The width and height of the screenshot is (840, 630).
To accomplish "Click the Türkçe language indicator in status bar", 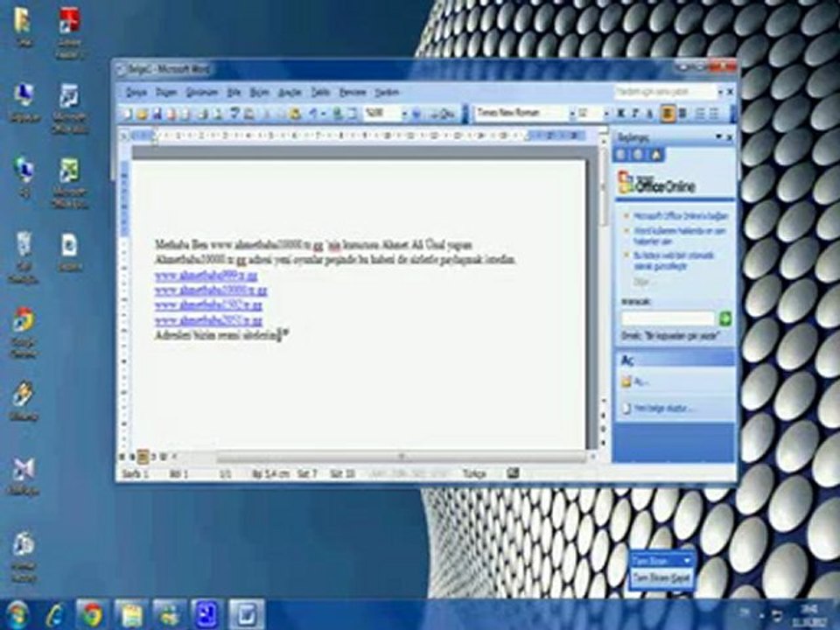I will [x=474, y=473].
